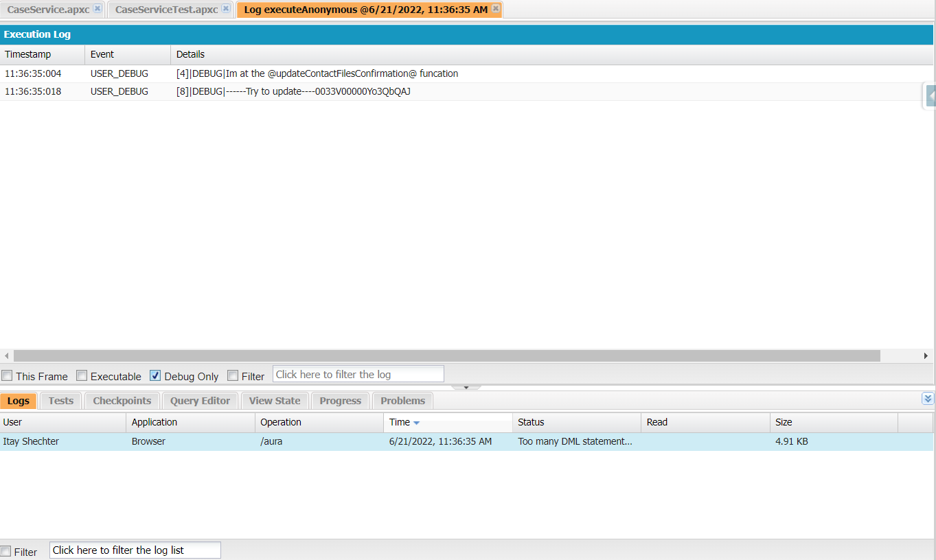This screenshot has height=560, width=936.
Task: Click the /aura operation cell
Action: tap(271, 441)
